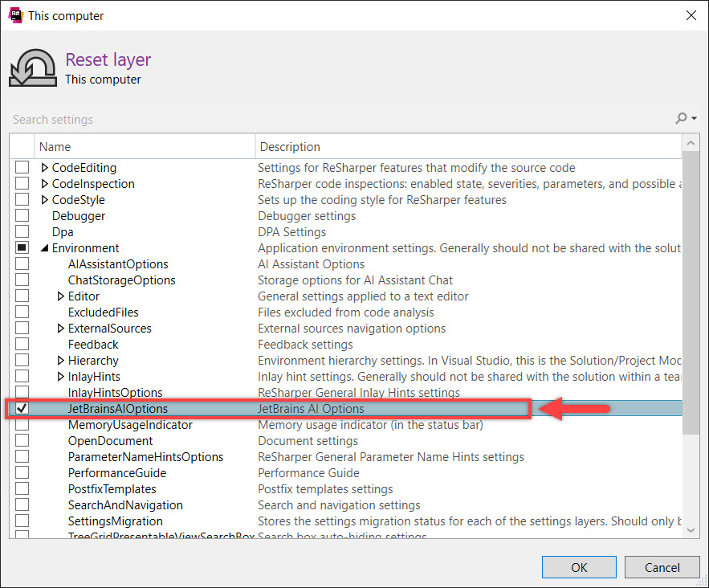Select the ExcludedFiles row
Viewport: 709px width, 588px height.
346,312
